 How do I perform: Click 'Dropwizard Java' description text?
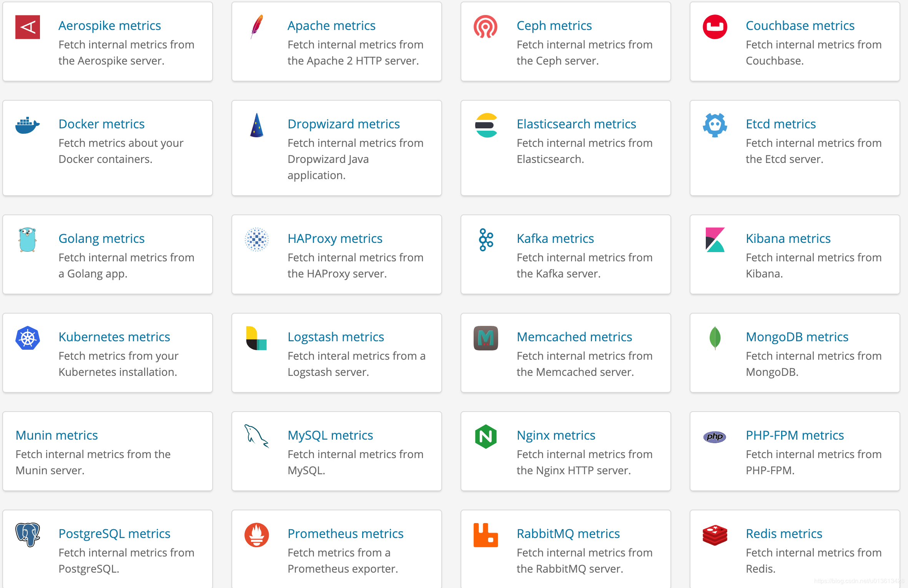(x=328, y=159)
